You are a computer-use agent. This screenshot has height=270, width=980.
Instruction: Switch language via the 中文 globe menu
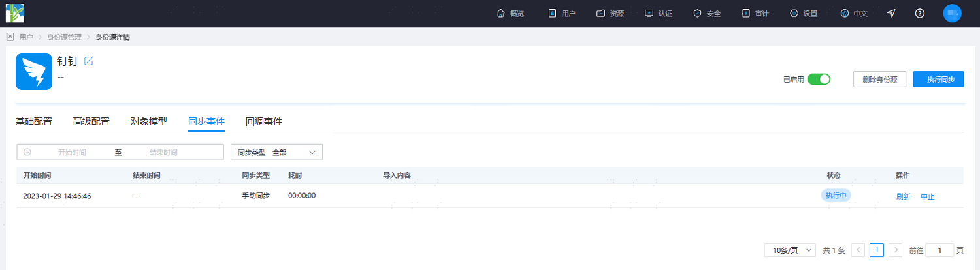854,13
